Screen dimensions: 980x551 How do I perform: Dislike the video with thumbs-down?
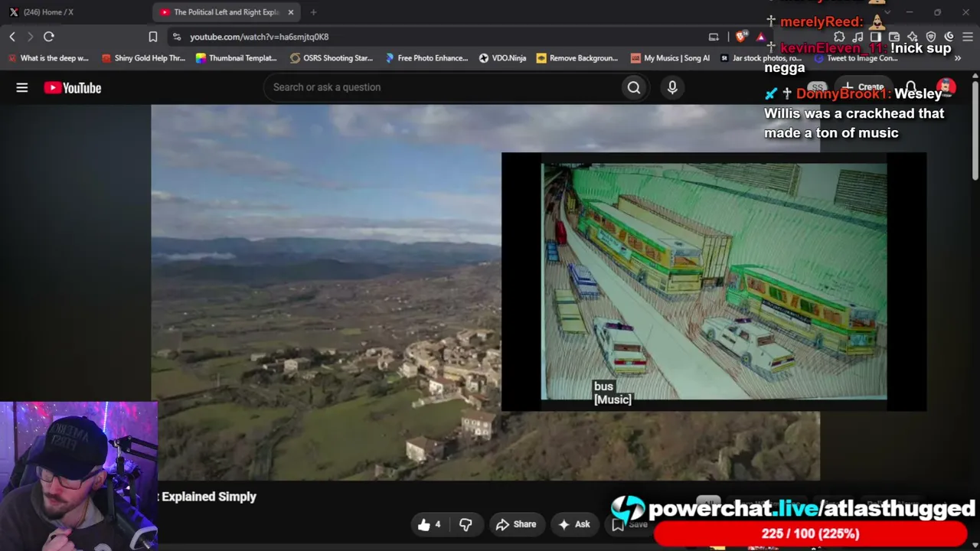tap(465, 524)
